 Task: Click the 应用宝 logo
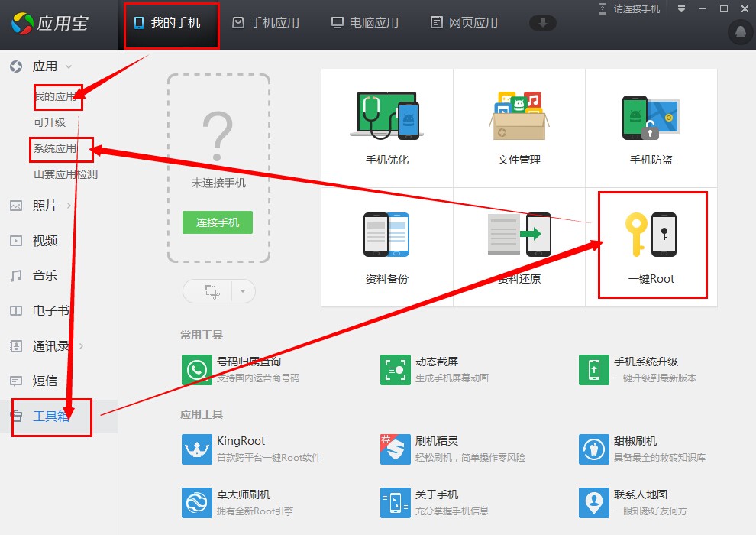(50, 23)
